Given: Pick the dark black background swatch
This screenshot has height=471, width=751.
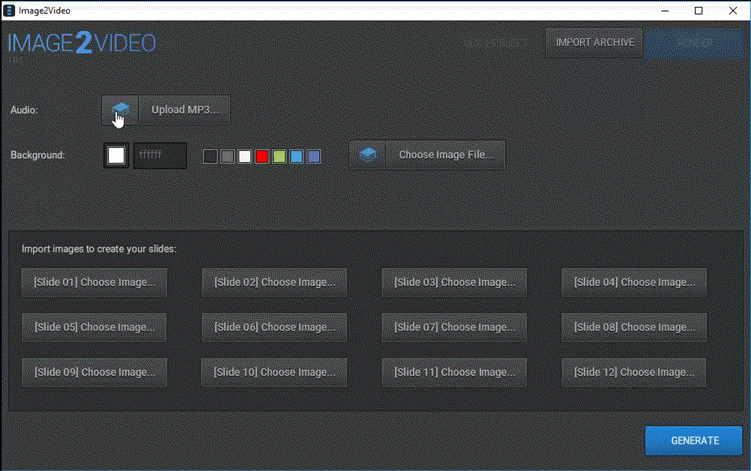Looking at the screenshot, I should pos(210,156).
